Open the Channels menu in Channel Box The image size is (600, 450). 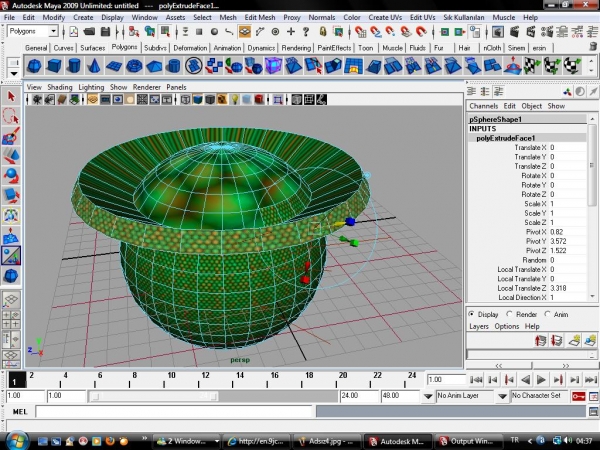point(483,106)
